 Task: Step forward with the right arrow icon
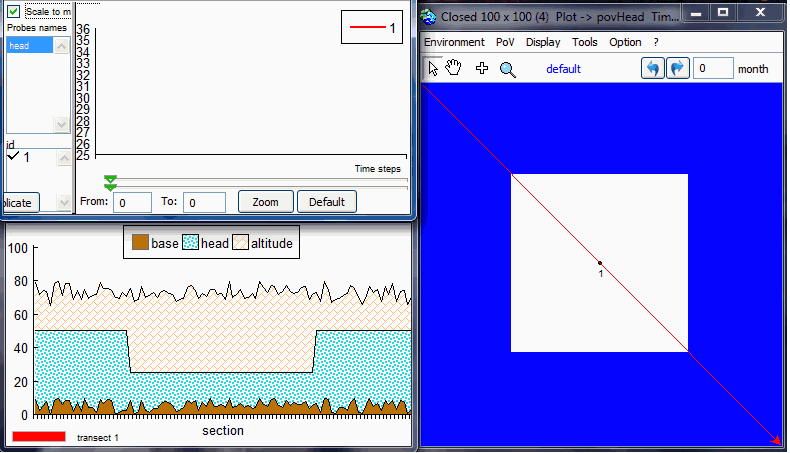pyautogui.click(x=678, y=68)
